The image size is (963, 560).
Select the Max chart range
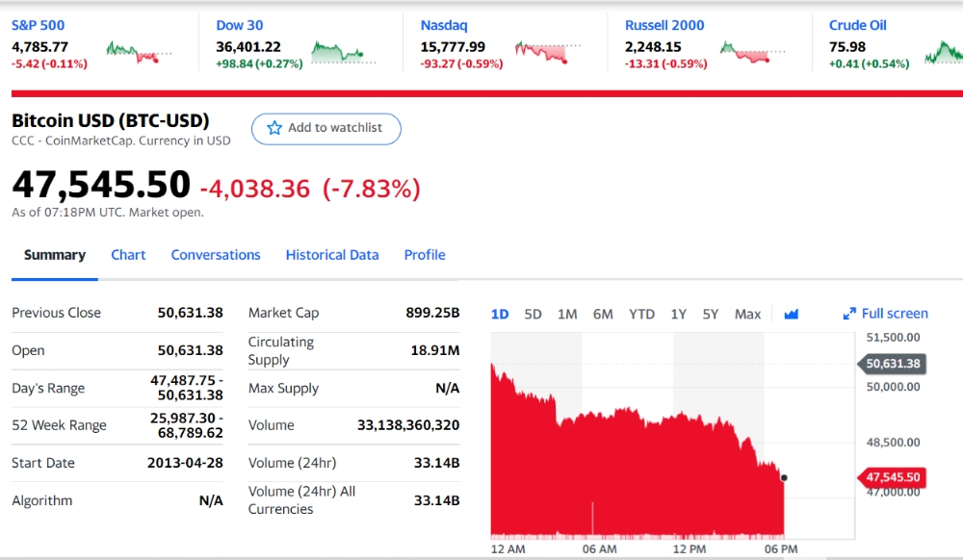748,314
